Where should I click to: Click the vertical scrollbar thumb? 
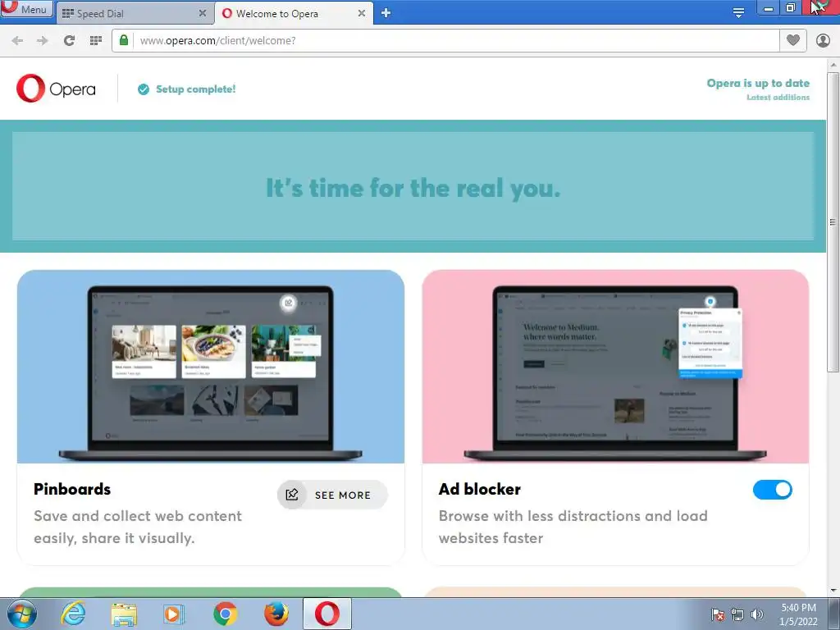point(833,221)
